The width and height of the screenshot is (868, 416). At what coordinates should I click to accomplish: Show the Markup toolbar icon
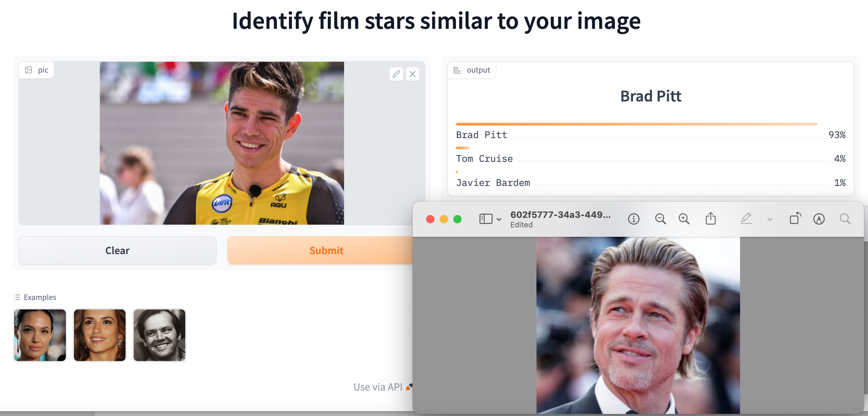pyautogui.click(x=819, y=219)
